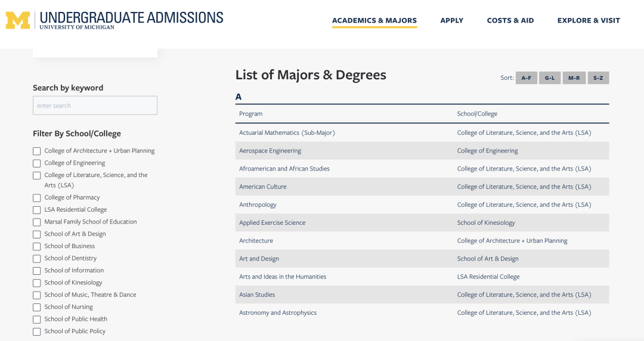Check College of Architecture + Urban Planning filter
This screenshot has height=341, width=644.
[x=37, y=151]
